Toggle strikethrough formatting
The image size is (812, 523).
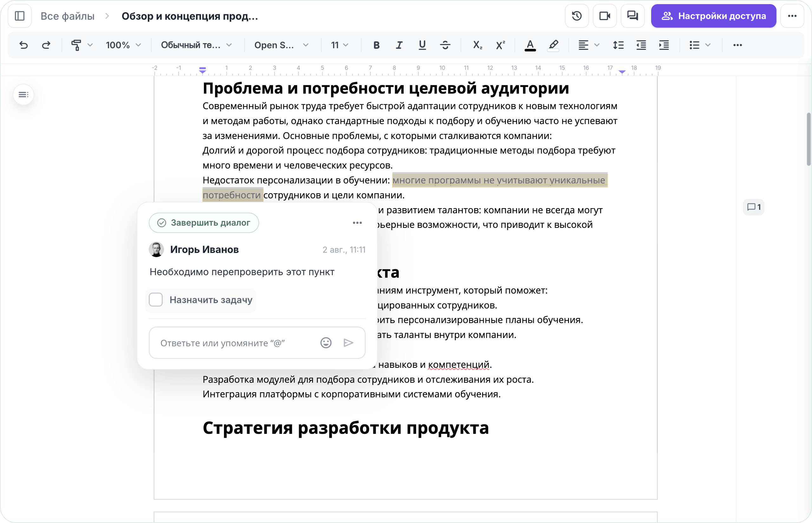click(445, 45)
